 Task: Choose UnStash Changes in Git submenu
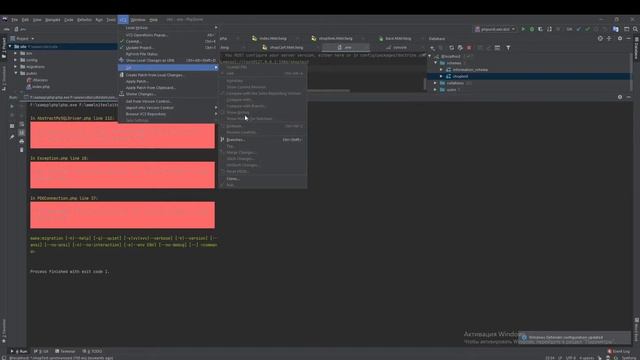click(x=263, y=165)
